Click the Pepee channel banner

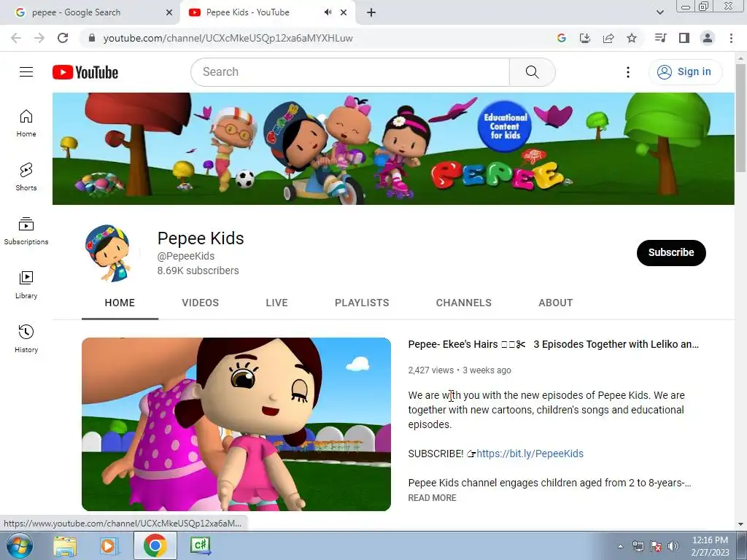coord(393,149)
